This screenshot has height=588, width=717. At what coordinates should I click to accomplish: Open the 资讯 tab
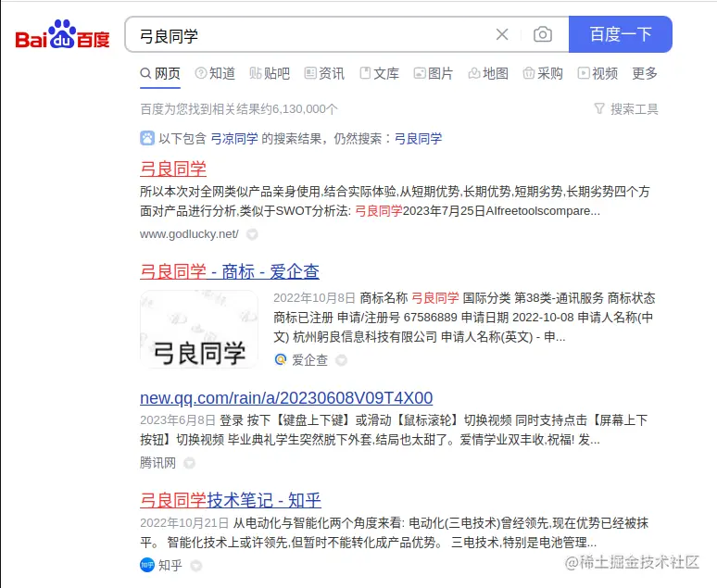coord(324,73)
